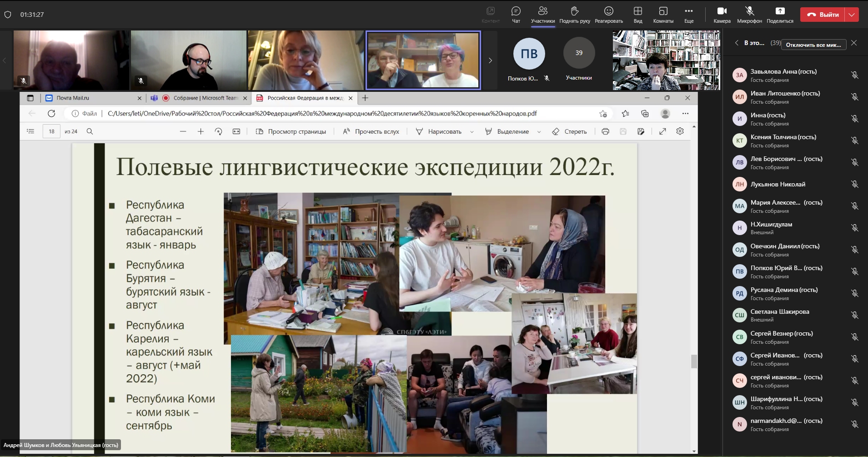Toggle mic for Лукьянов Николай
This screenshot has width=868, height=457.
click(854, 184)
